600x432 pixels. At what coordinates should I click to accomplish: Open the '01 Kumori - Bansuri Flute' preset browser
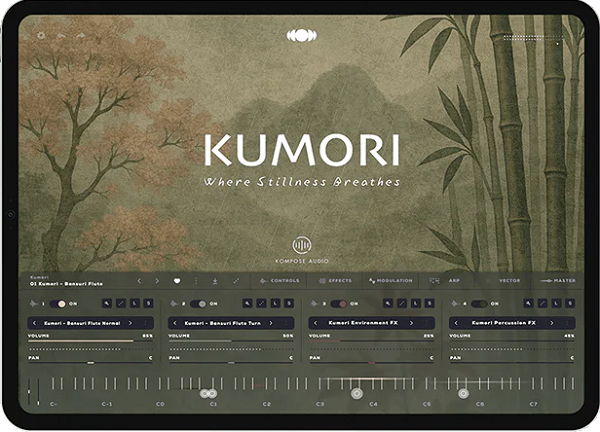click(x=66, y=284)
